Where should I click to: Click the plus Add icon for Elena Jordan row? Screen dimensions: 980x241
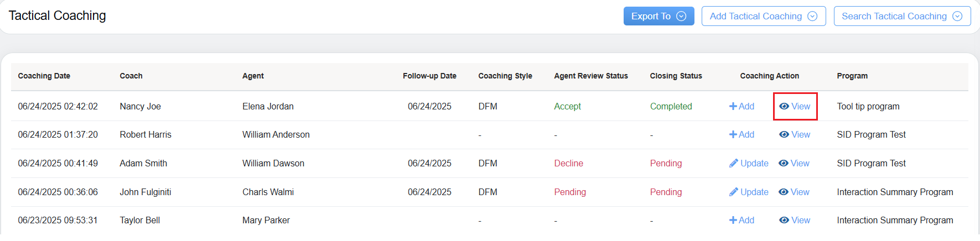click(733, 106)
